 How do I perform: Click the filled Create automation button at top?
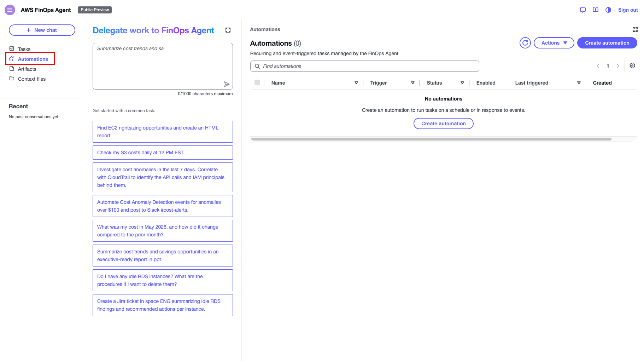pos(607,43)
